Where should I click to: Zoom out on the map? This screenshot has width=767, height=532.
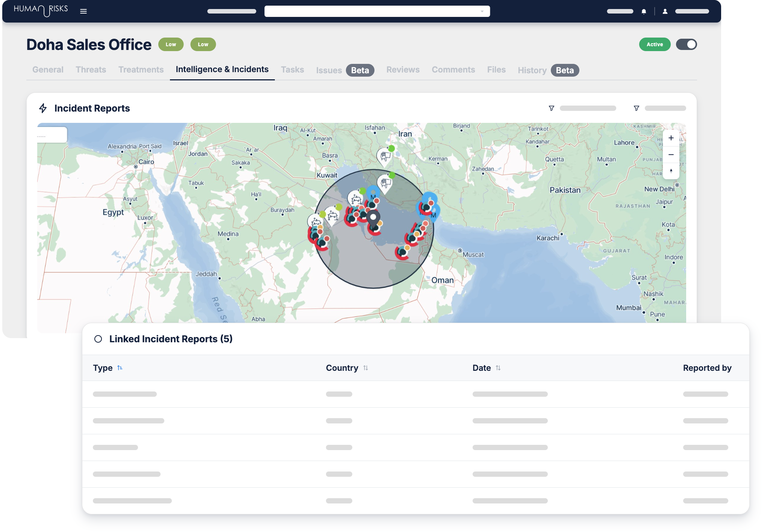tap(671, 154)
